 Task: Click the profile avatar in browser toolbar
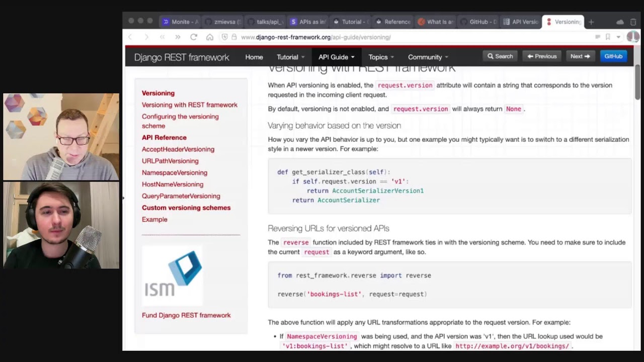click(x=632, y=37)
